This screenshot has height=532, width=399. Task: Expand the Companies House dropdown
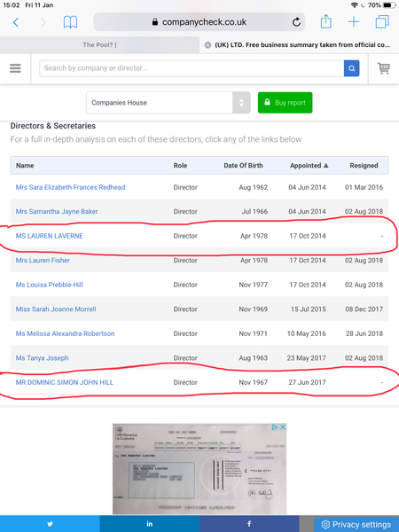coord(168,103)
